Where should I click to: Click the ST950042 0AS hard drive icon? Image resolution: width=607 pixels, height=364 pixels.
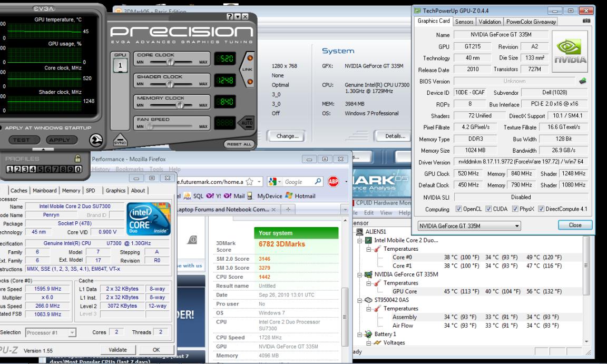tap(368, 300)
